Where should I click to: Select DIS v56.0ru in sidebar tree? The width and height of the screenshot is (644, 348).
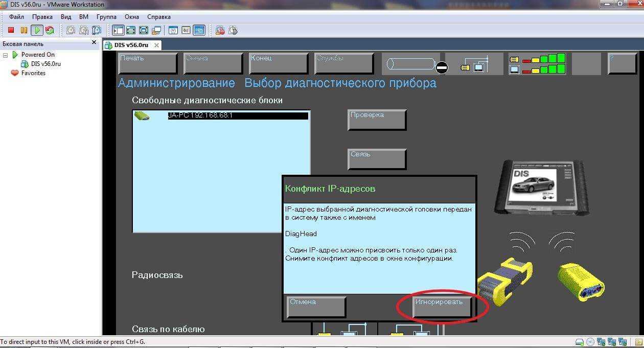pyautogui.click(x=45, y=64)
